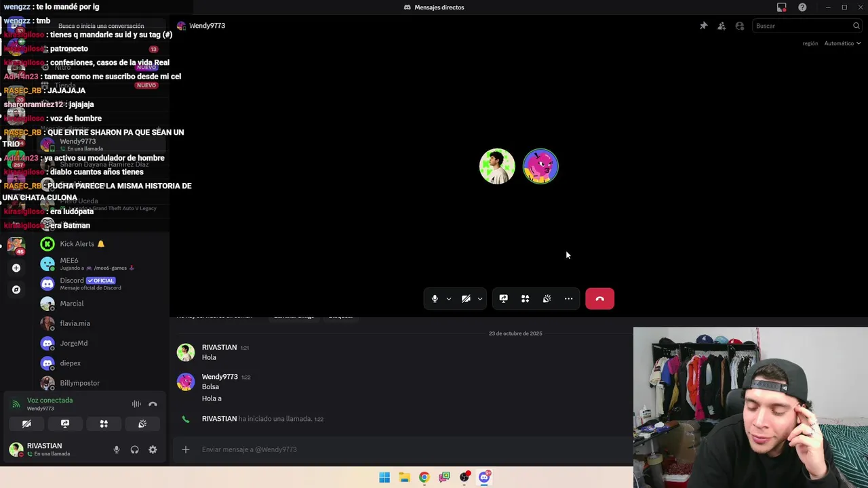Open Marcial direct message
The width and height of the screenshot is (868, 488).
coord(102,304)
